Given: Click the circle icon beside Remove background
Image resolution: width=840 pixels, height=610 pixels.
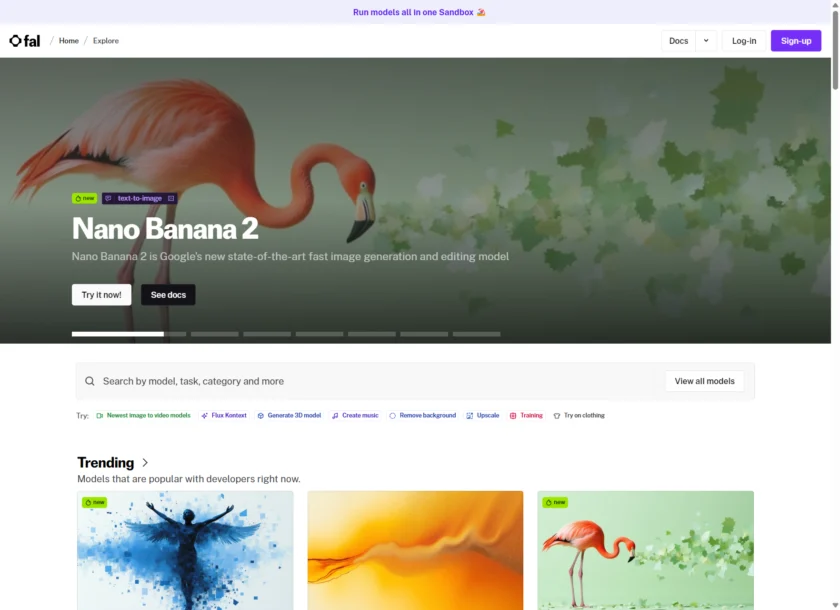Looking at the screenshot, I should pos(392,415).
